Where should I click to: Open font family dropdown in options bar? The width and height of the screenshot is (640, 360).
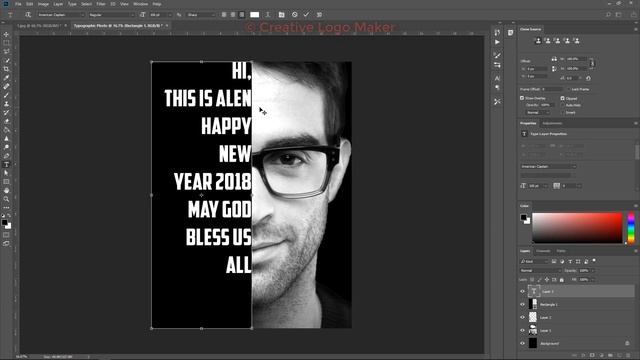[60, 15]
